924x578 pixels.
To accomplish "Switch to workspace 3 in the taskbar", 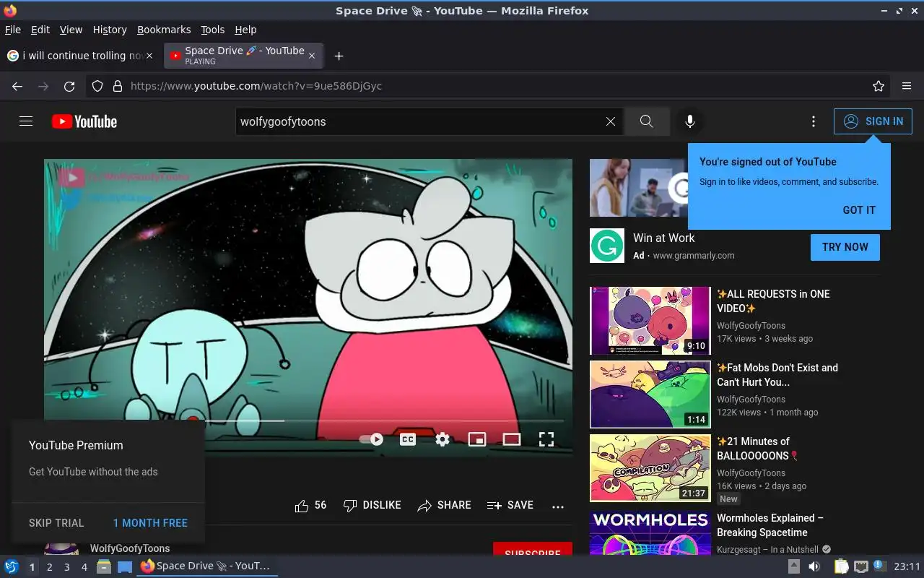I will click(66, 567).
